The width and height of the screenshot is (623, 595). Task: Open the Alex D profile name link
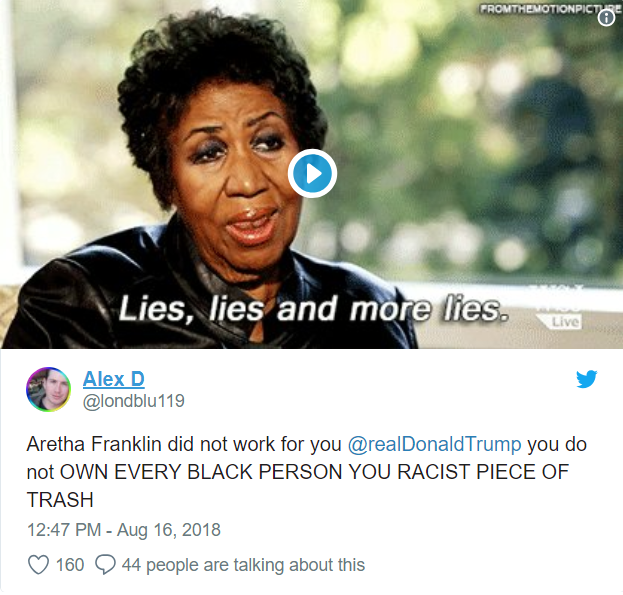[x=114, y=379]
